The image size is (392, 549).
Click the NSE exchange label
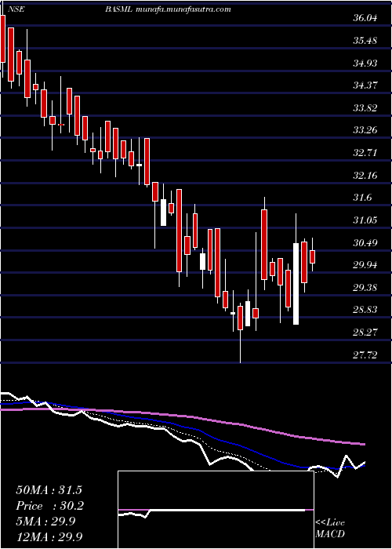coord(17,9)
